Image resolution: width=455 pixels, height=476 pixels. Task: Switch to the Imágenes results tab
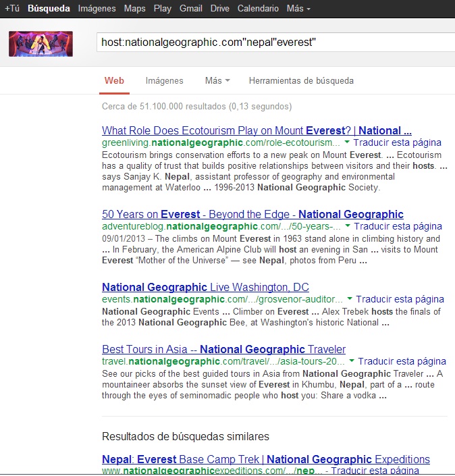[x=164, y=81]
